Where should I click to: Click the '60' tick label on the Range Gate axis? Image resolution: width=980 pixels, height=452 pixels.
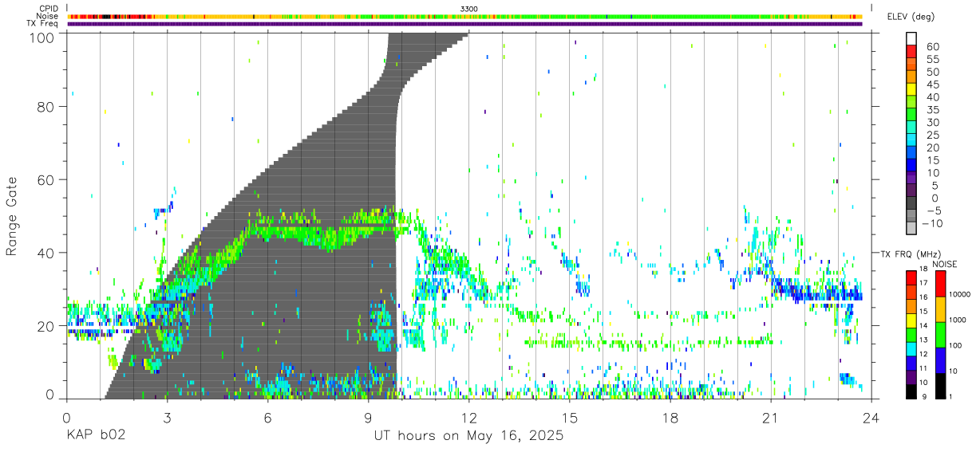46,180
